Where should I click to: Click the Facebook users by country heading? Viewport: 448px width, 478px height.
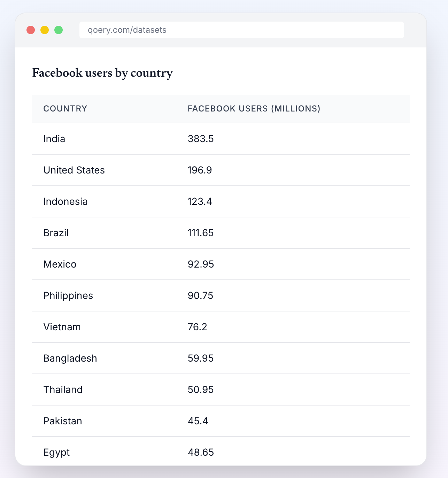102,73
